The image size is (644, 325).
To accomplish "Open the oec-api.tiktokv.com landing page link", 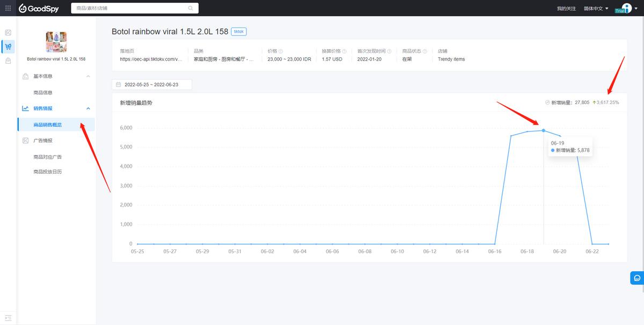I will pyautogui.click(x=151, y=59).
